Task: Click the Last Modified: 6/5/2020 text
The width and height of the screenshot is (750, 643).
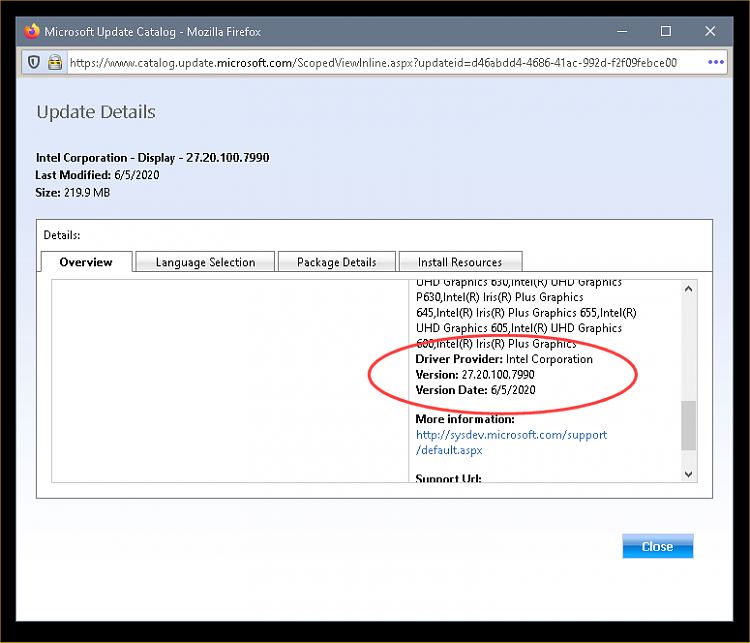Action: pos(98,175)
